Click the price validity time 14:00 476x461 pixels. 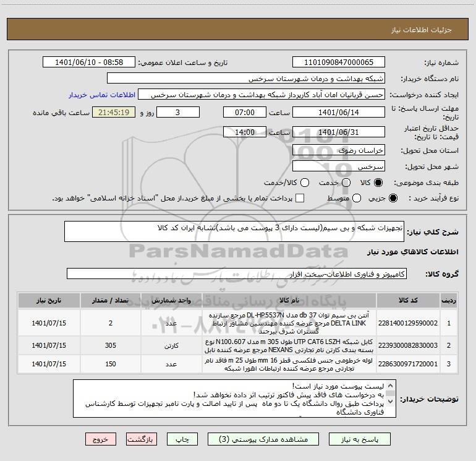click(x=245, y=132)
